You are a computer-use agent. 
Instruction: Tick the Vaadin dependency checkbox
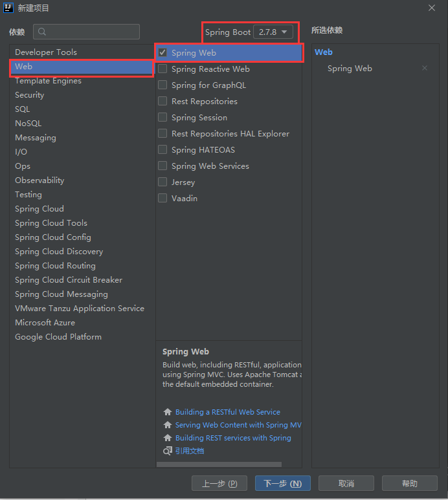pyautogui.click(x=163, y=199)
